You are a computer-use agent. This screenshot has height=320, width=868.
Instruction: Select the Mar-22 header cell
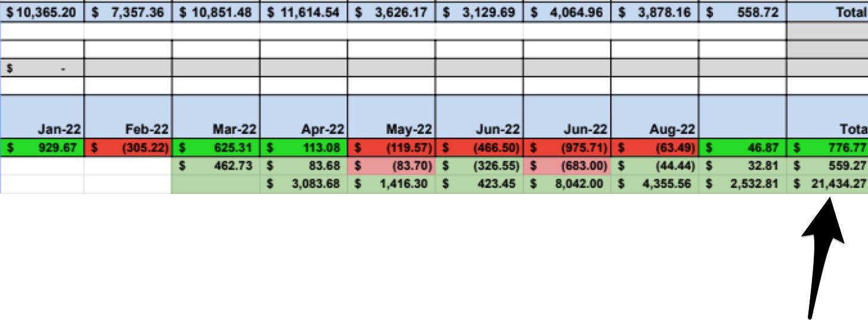coord(216,117)
